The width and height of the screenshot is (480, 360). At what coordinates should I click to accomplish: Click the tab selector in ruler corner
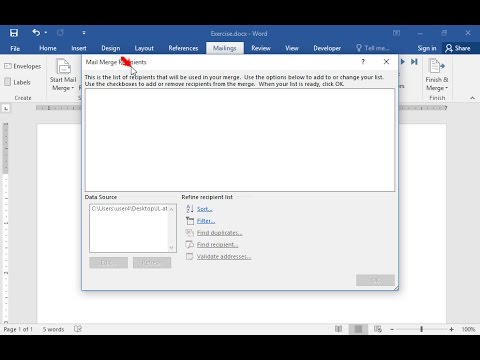point(6,108)
